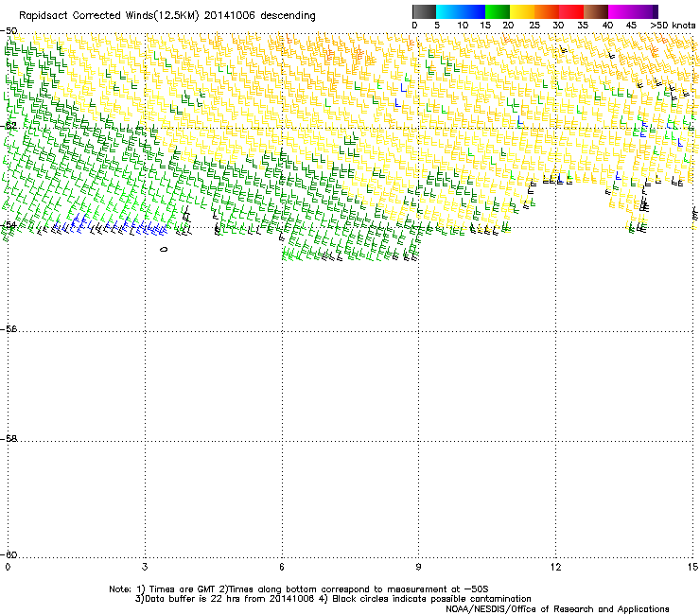This screenshot has width=700, height=615.
Task: Click the blue 10-15 knots legend swatch
Action: pos(473,11)
